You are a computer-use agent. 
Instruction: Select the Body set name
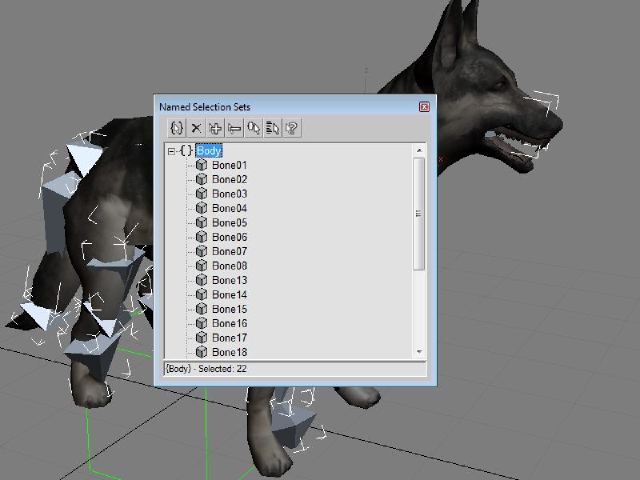point(209,151)
